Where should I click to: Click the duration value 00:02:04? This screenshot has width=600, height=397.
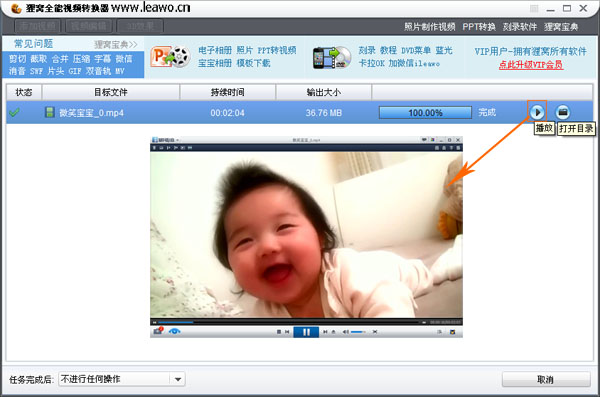pos(227,113)
